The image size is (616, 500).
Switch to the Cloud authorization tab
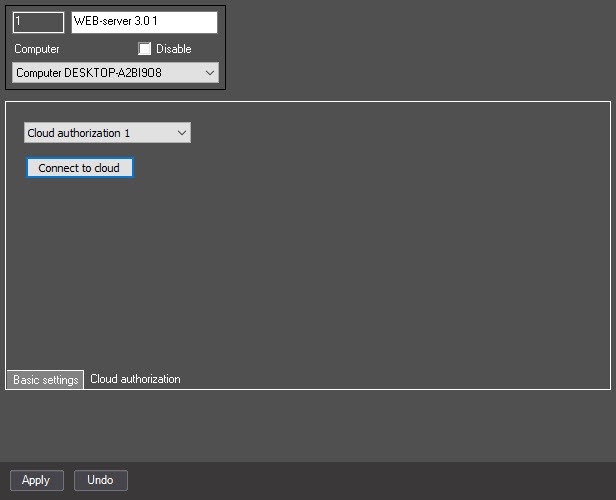(x=136, y=379)
